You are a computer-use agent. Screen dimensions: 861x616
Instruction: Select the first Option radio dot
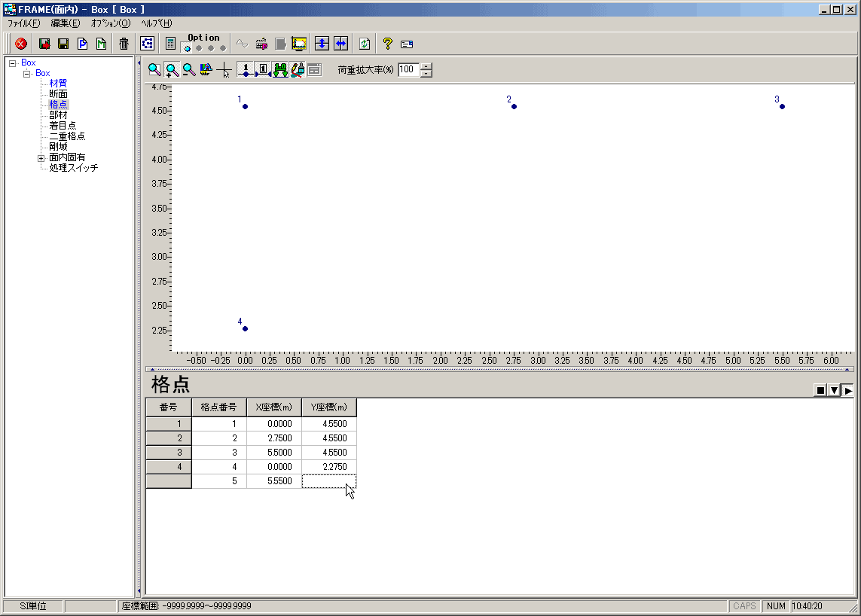click(x=188, y=48)
